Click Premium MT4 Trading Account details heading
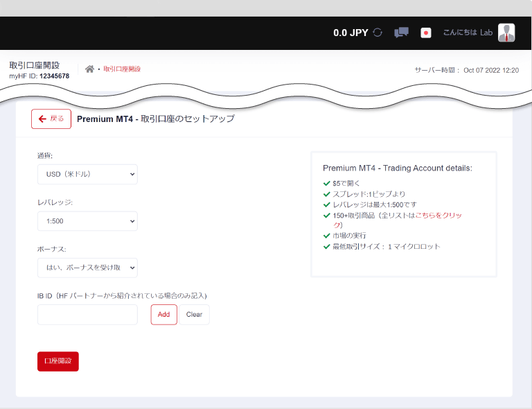The height and width of the screenshot is (409, 532). [x=398, y=168]
